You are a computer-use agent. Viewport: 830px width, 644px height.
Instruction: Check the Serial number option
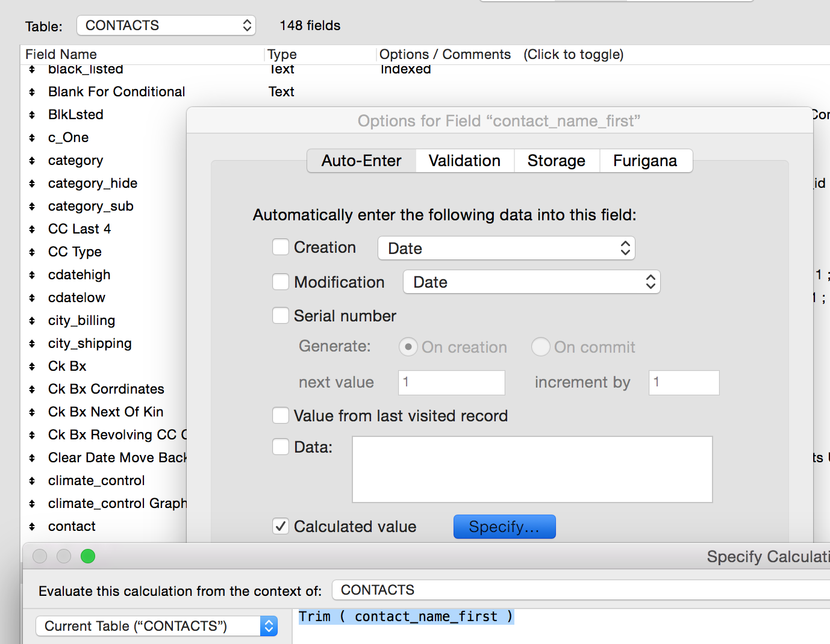pyautogui.click(x=281, y=316)
